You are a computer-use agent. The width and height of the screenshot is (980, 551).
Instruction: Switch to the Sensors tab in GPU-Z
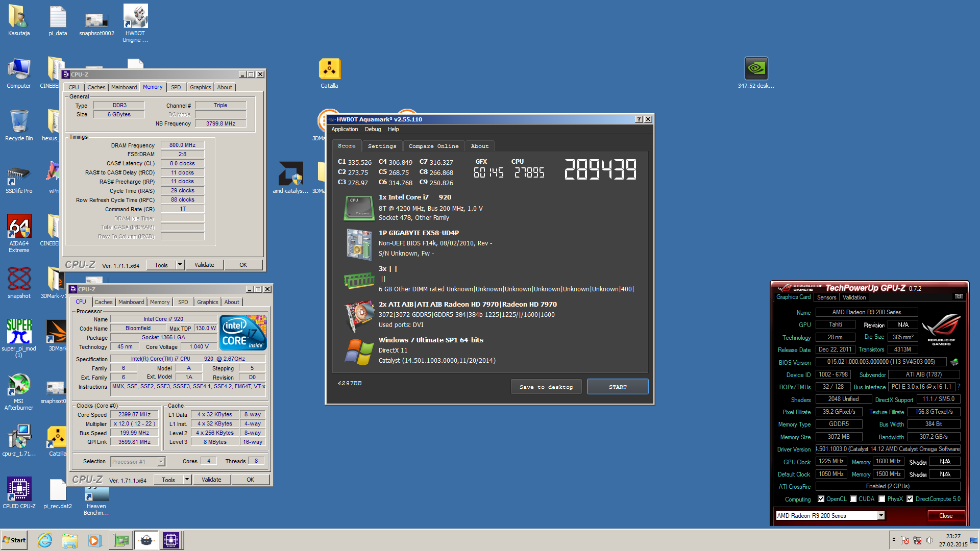[826, 297]
